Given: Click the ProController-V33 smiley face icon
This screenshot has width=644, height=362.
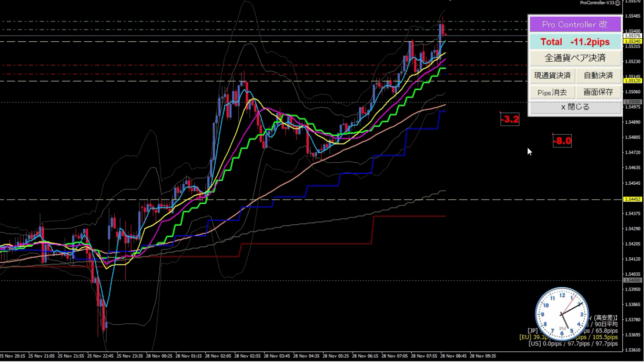Looking at the screenshot, I should [x=618, y=3].
